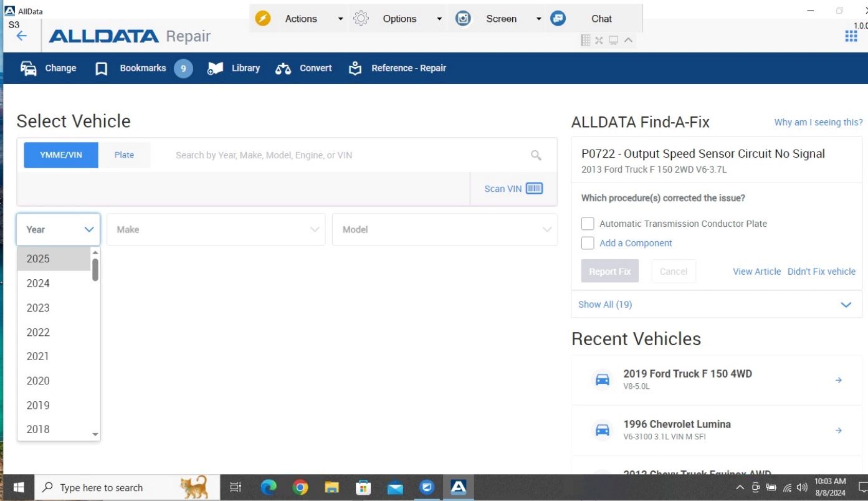Viewport: 868px width, 501px height.
Task: Click the Reference - Repair box icon
Action: [x=355, y=69]
